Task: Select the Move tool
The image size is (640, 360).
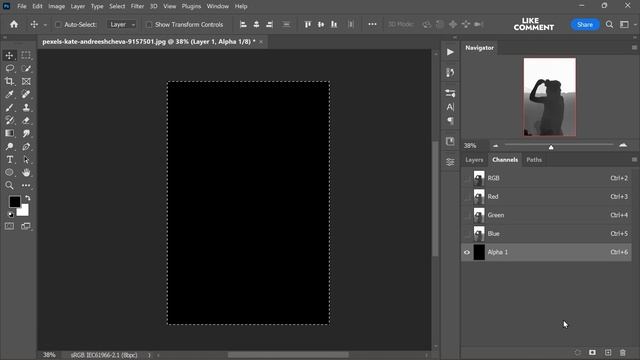Action: [x=9, y=55]
